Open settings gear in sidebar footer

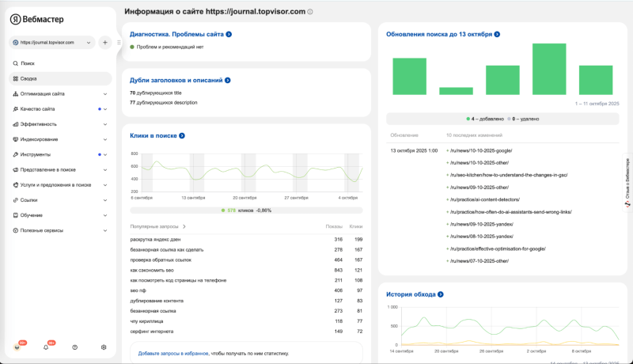click(x=104, y=347)
